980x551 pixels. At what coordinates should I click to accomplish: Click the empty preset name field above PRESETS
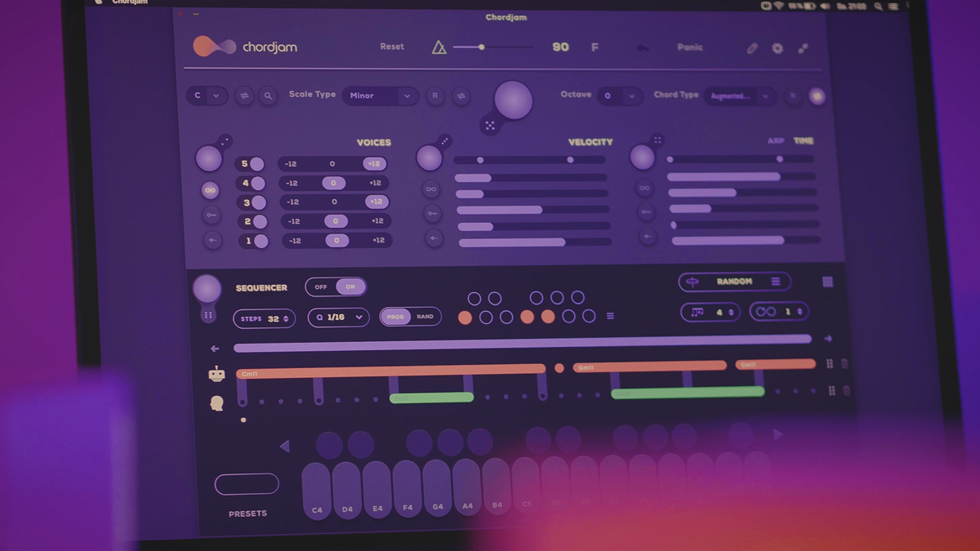247,484
